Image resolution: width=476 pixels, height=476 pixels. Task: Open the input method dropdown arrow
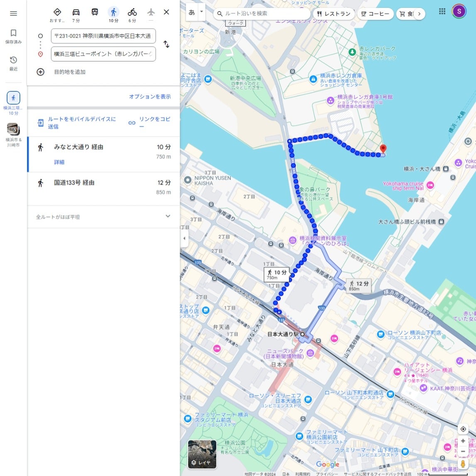pyautogui.click(x=201, y=12)
